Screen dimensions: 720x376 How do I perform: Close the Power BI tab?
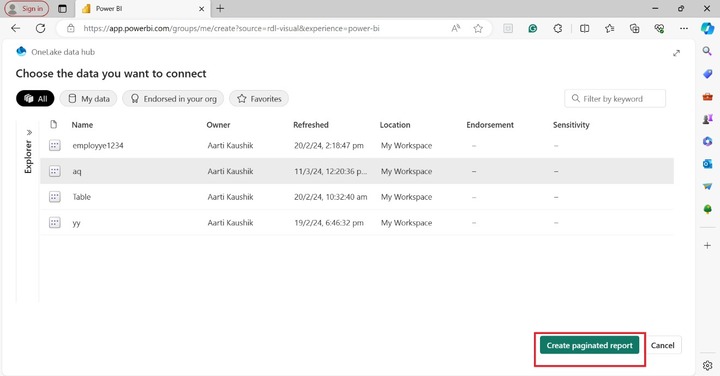201,9
